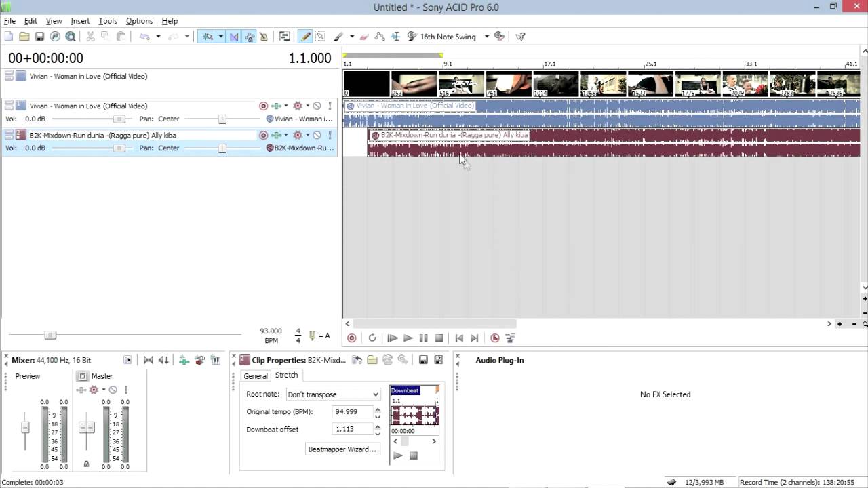Select the Erase tool

click(364, 37)
